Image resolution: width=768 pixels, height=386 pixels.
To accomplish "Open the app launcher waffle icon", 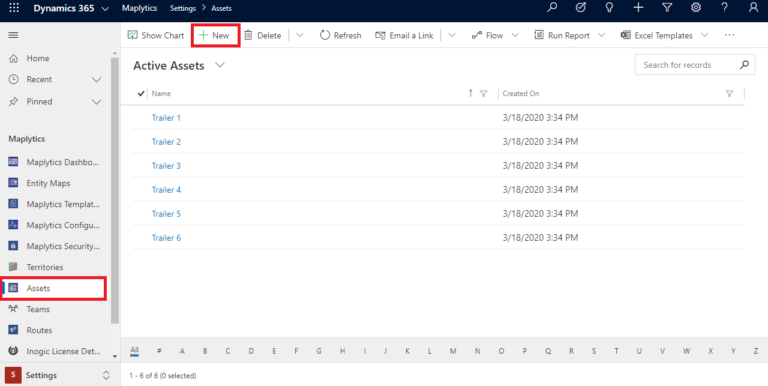I will point(14,8).
